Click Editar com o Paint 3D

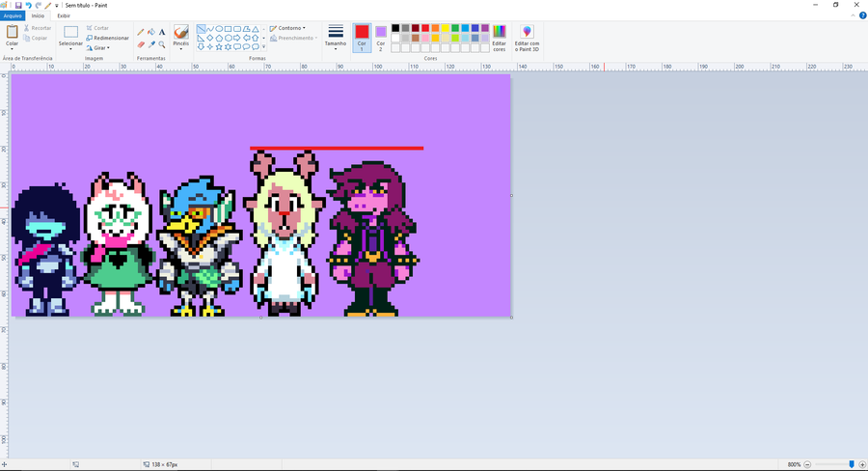coord(527,38)
